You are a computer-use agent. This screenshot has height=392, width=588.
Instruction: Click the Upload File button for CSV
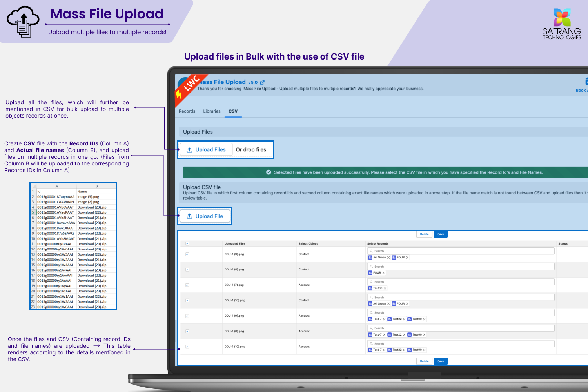[205, 216]
